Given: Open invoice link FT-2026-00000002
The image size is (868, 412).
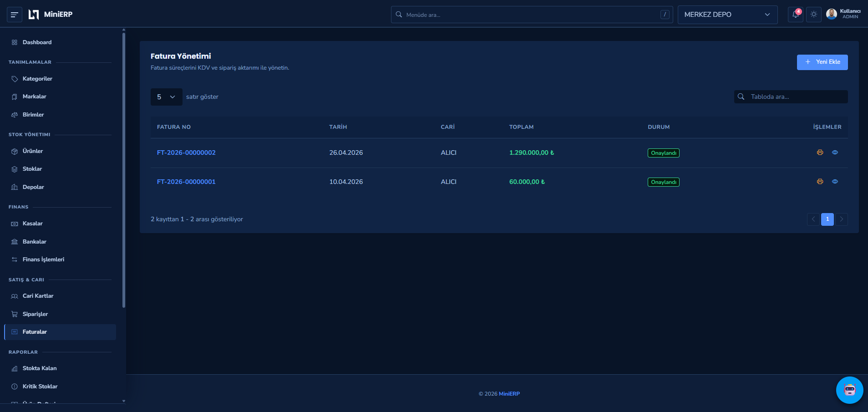Looking at the screenshot, I should click(186, 153).
